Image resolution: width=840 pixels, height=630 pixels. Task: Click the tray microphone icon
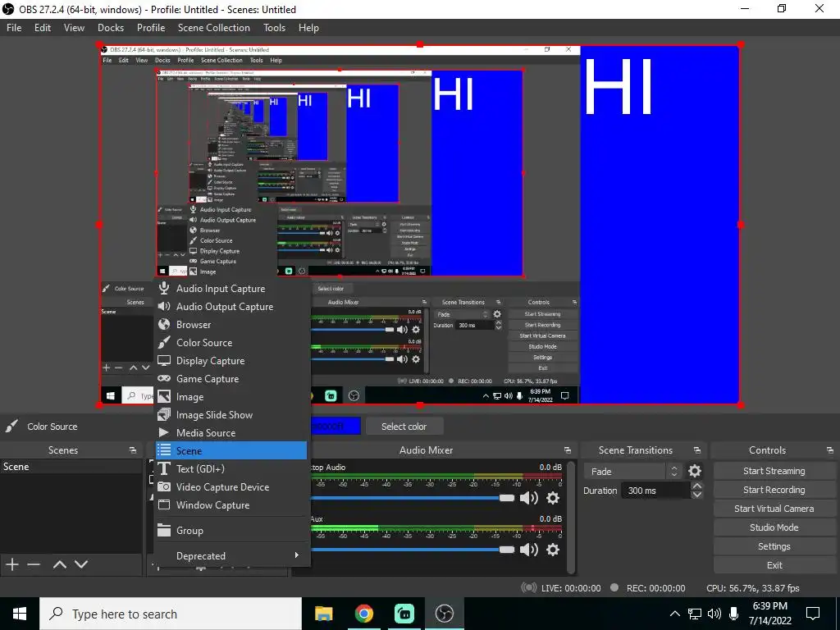(734, 614)
